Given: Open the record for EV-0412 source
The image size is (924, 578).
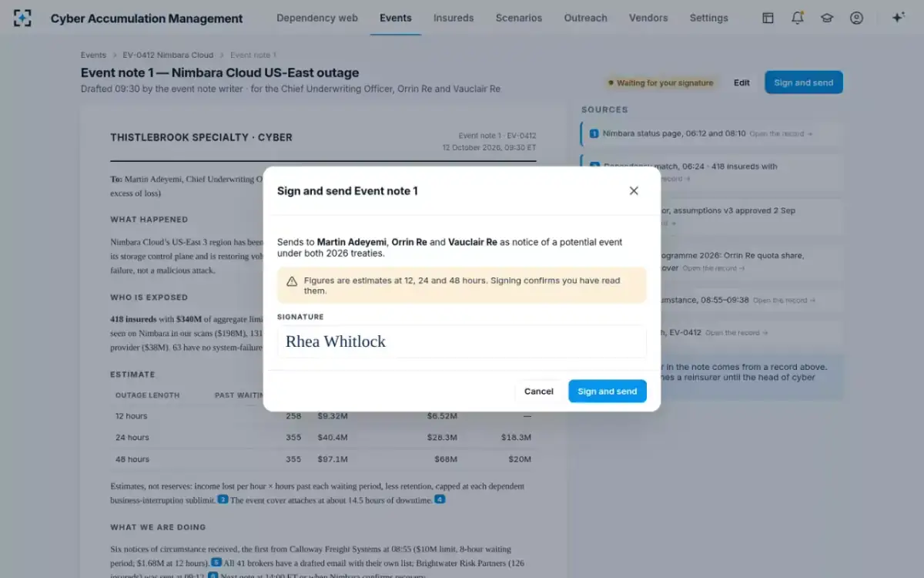Looking at the screenshot, I should (737, 333).
